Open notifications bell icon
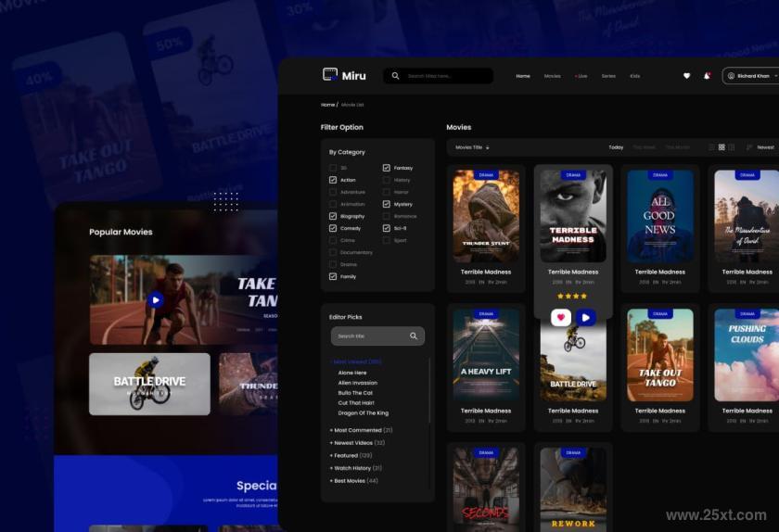This screenshot has width=779, height=532. pos(707,76)
